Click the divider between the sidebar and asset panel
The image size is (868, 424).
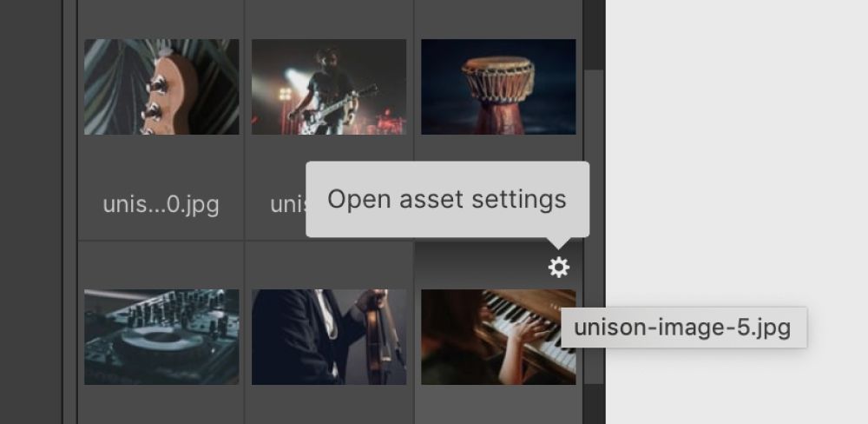pos(69,212)
